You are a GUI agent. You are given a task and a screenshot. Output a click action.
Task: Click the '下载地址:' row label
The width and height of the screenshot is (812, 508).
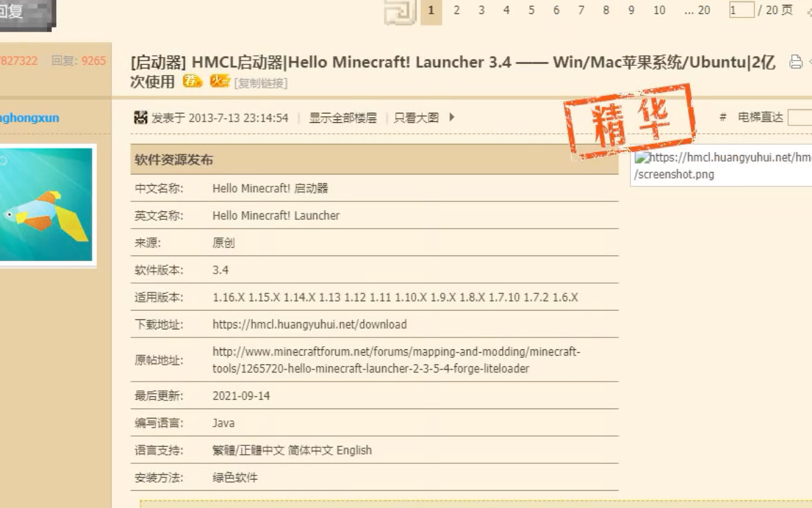pyautogui.click(x=159, y=324)
